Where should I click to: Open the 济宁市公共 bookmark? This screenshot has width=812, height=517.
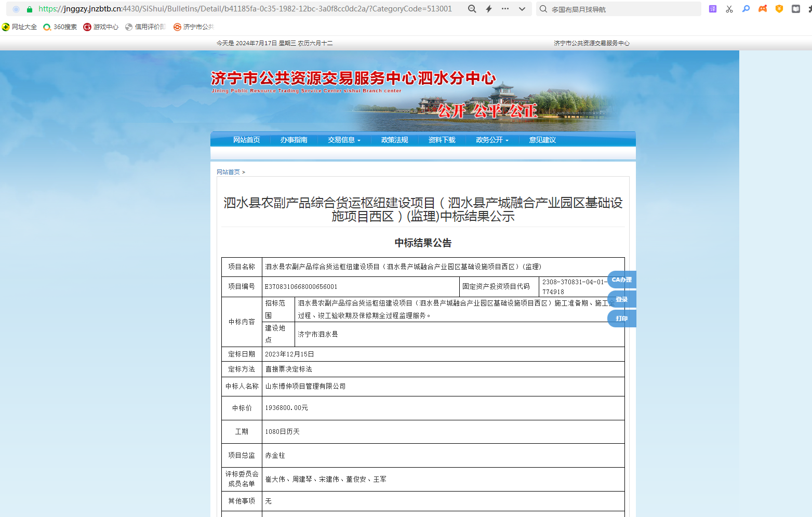[194, 27]
